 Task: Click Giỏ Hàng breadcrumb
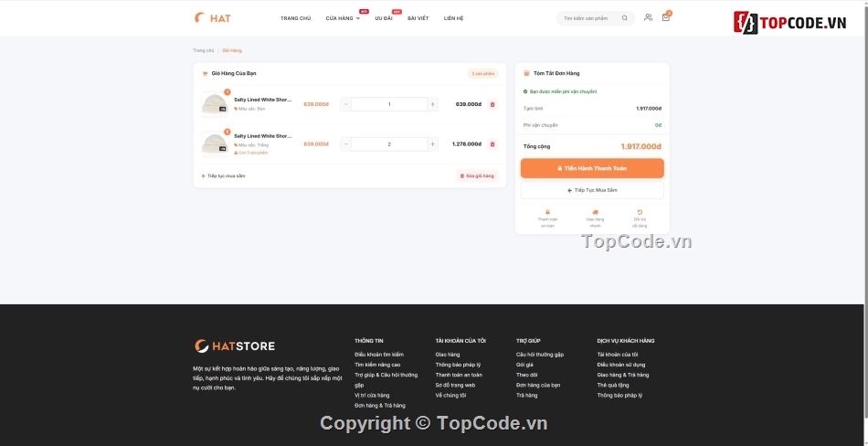(x=232, y=50)
